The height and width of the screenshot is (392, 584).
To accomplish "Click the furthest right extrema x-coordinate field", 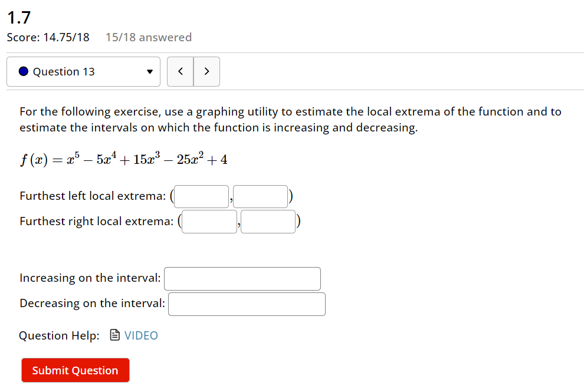I will point(209,222).
